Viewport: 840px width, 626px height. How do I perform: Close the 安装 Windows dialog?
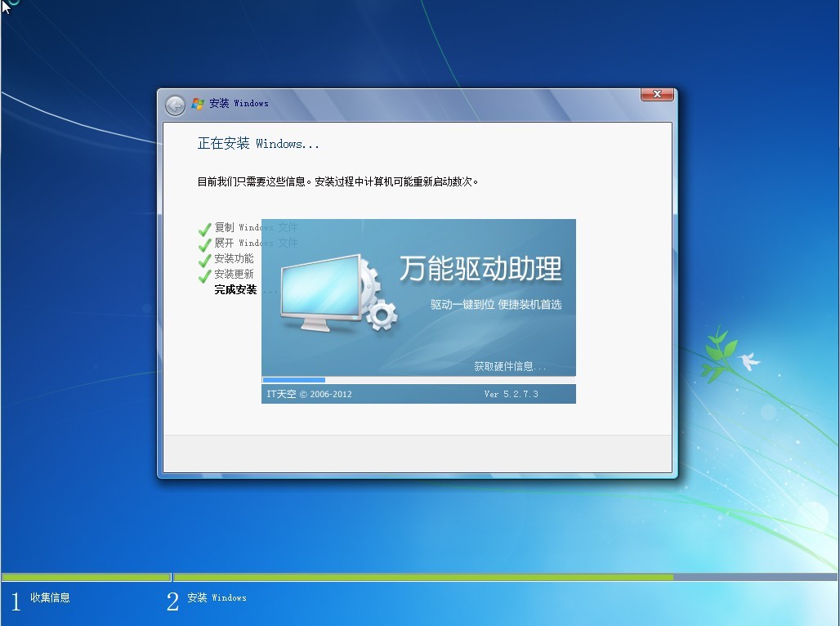657,94
